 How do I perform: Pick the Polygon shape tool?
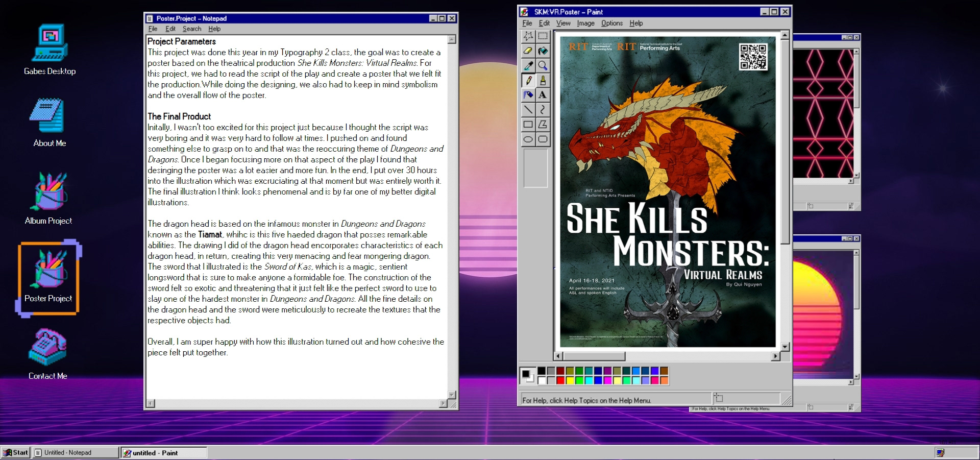coord(543,124)
